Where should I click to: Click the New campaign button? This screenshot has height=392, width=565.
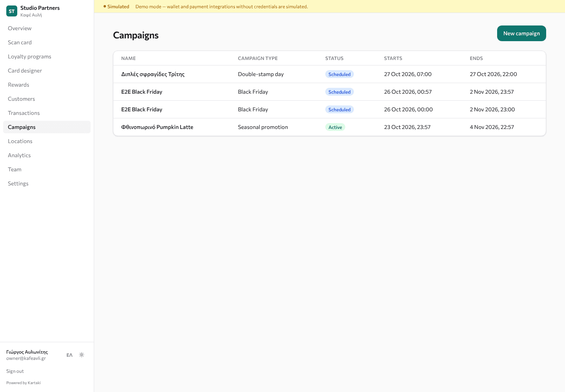pos(521,33)
